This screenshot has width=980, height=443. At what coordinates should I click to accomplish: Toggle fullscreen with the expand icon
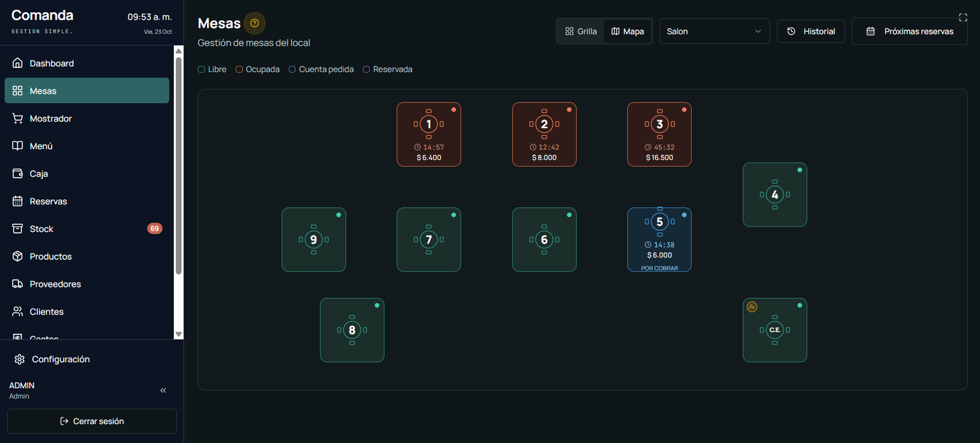962,18
